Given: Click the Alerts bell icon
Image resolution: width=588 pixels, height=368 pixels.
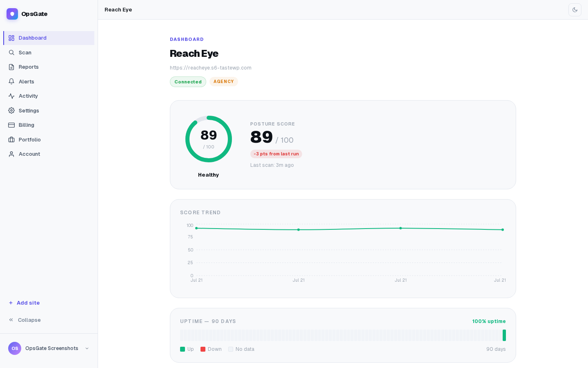Looking at the screenshot, I should [x=11, y=81].
